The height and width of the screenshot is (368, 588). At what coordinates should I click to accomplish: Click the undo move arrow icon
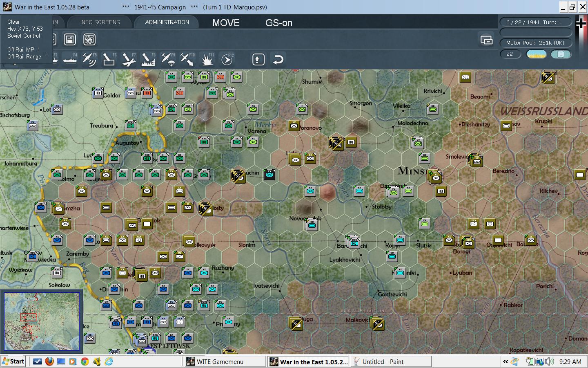pyautogui.click(x=278, y=60)
